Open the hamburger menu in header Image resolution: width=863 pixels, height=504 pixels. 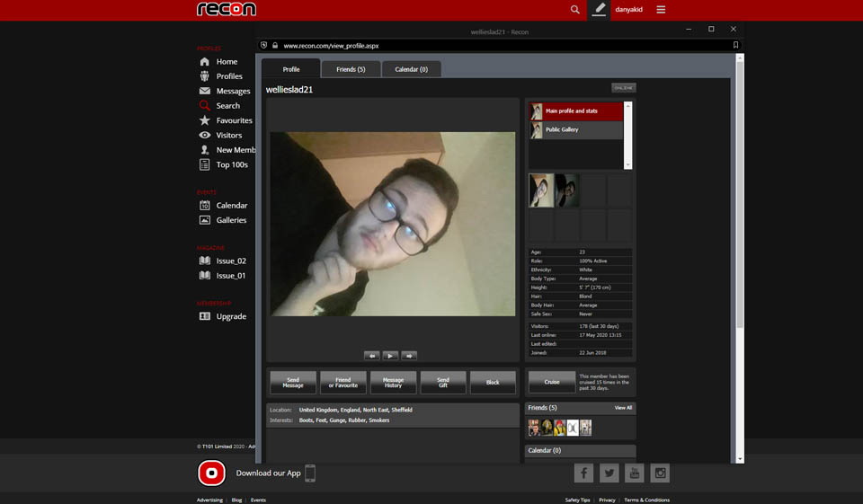(661, 10)
